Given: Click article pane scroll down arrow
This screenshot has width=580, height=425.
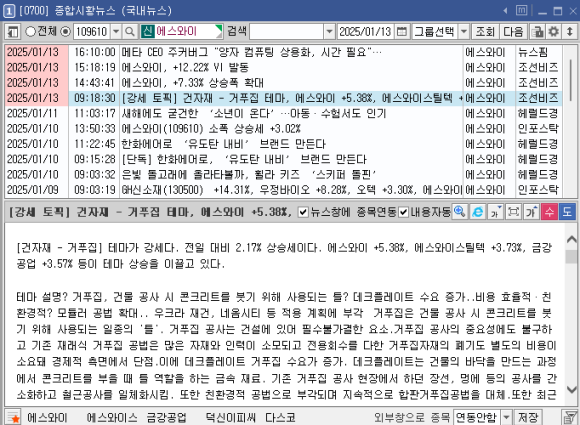Looking at the screenshot, I should tap(571, 389).
